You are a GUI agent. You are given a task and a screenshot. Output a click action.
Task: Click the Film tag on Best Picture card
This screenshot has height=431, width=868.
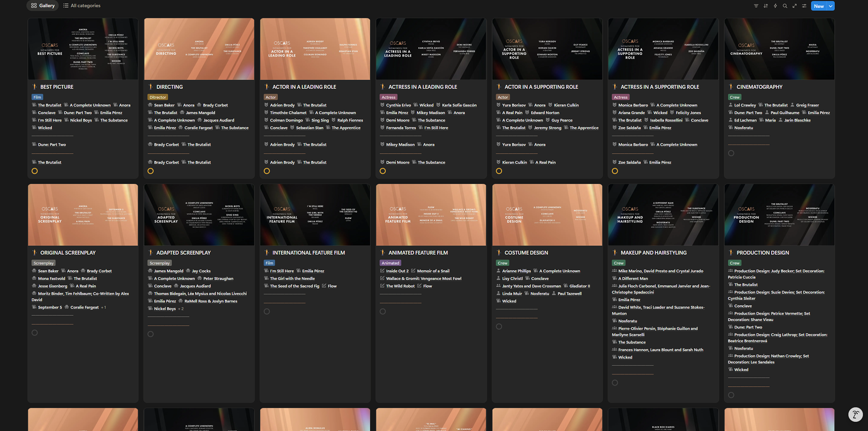38,97
